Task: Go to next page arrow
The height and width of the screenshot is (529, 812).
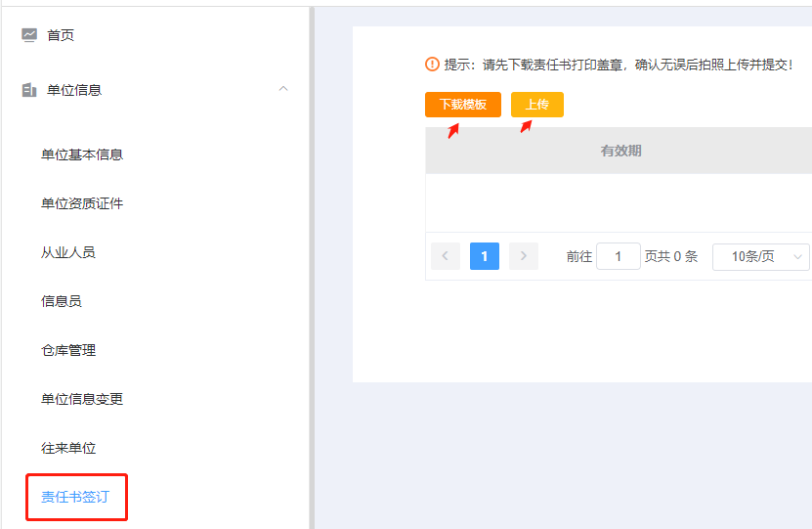Action: tap(524, 256)
